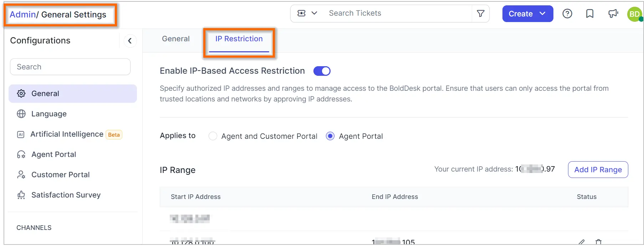Image resolution: width=644 pixels, height=247 pixels.
Task: Open Artificial Intelligence settings in sidebar
Action: 67,134
